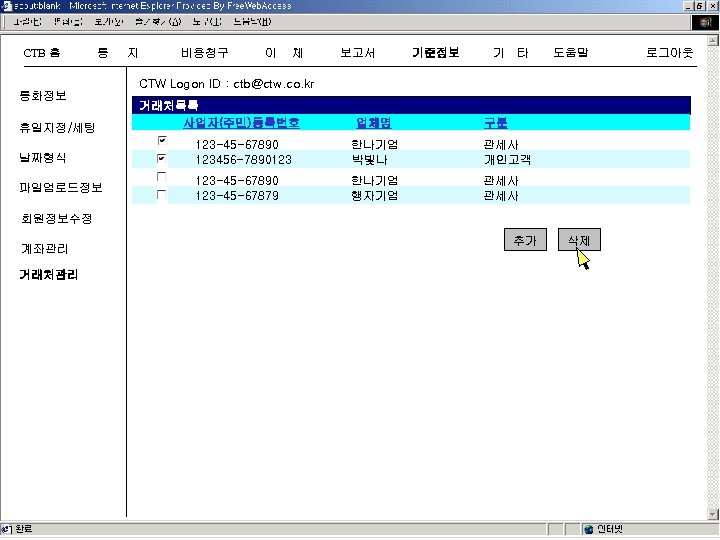Click the IE page icon in title bar
Viewport: 720px width, 540px height.
pyautogui.click(x=6, y=6)
